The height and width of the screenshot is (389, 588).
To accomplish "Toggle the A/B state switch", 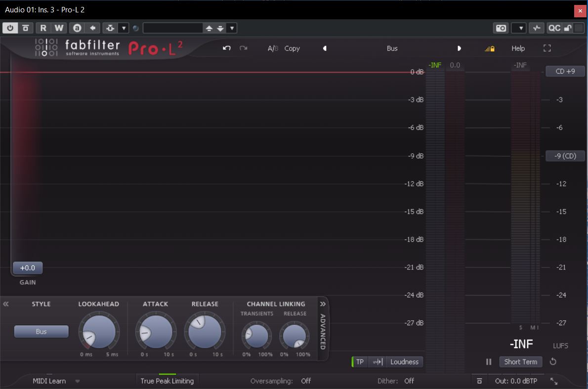I will point(273,48).
